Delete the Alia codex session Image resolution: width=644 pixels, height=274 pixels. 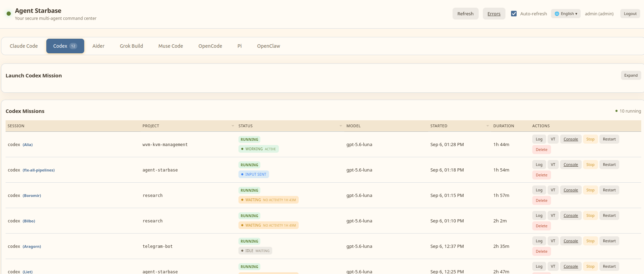point(541,150)
